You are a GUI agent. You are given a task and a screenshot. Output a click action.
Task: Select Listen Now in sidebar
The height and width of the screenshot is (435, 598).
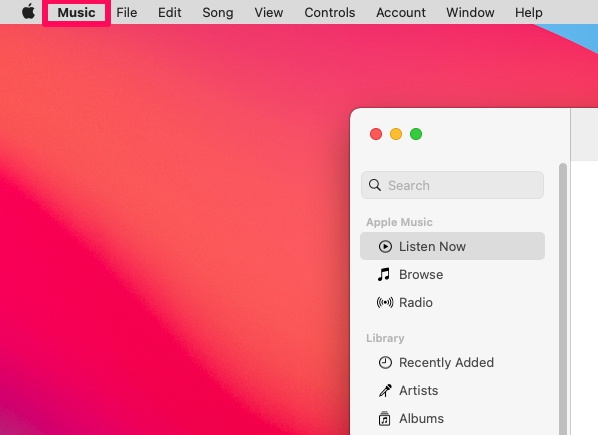pos(452,246)
